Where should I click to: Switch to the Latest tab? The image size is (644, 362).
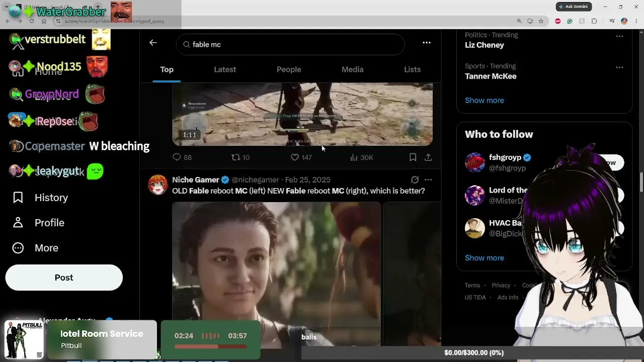pyautogui.click(x=225, y=69)
